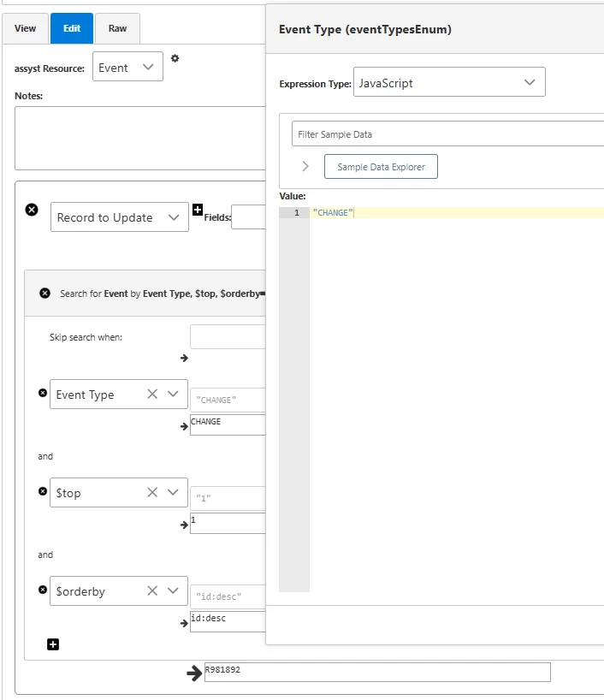
Task: Clear the $top selection
Action: (x=152, y=492)
